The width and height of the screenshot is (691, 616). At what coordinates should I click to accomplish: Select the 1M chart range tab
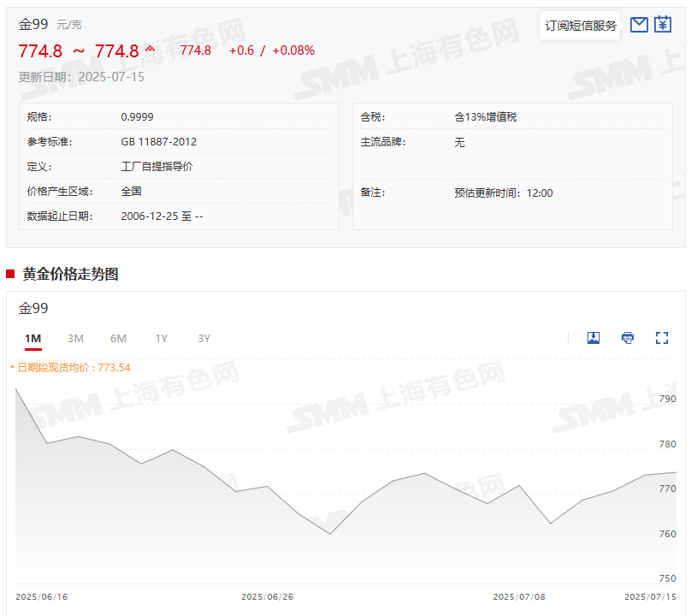point(33,339)
